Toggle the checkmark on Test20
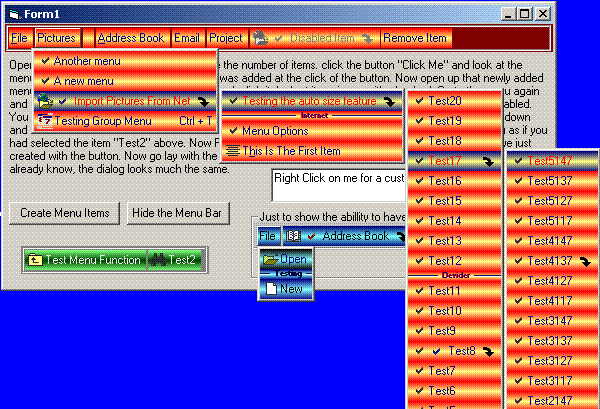 click(419, 100)
